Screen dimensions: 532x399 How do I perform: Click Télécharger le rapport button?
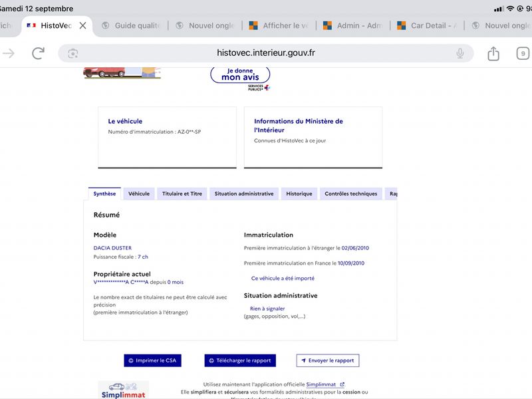[x=240, y=360]
